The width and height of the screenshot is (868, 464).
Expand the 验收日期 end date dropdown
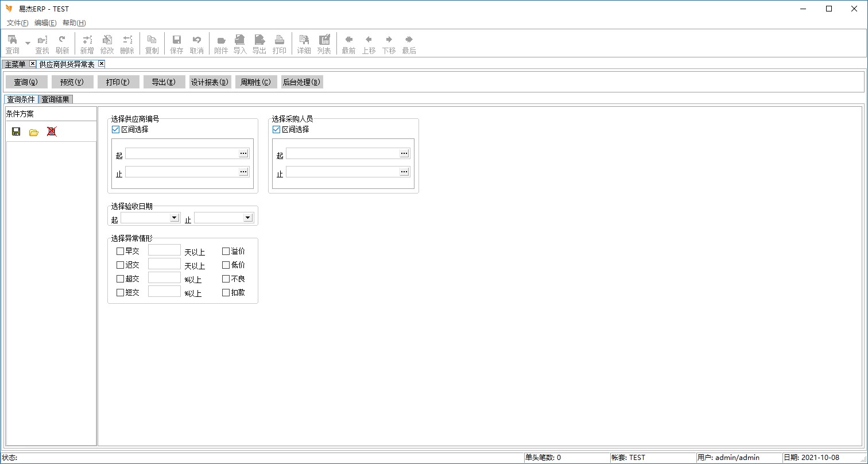coord(247,218)
